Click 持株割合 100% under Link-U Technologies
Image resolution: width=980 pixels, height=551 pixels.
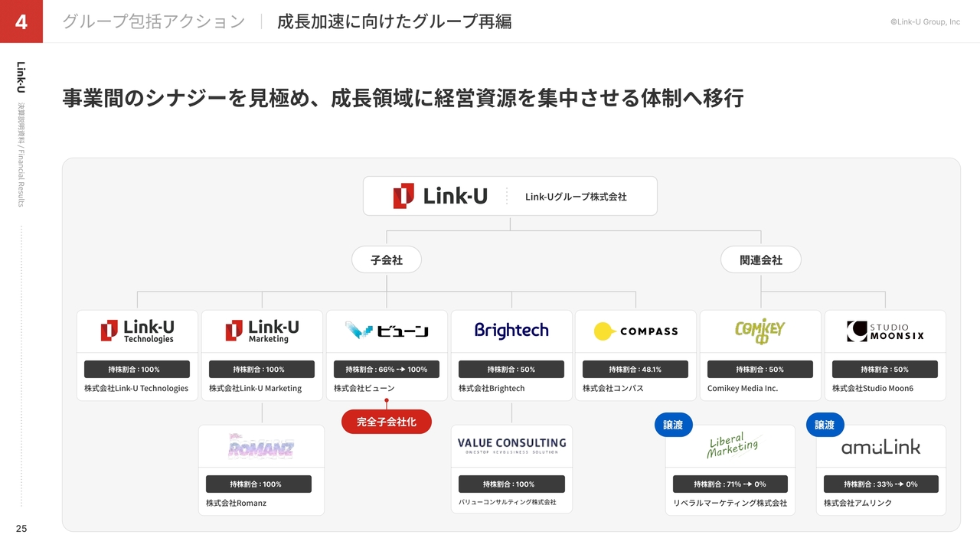click(x=137, y=370)
